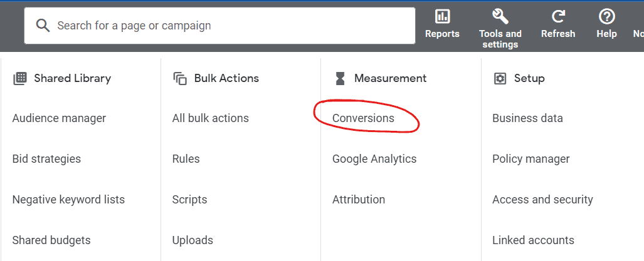Click the Measurement hourglass icon
Viewport: 644px width, 261px height.
(x=340, y=78)
